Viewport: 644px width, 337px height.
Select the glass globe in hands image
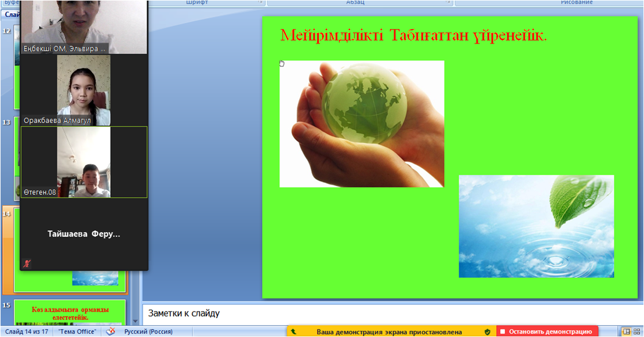point(362,124)
